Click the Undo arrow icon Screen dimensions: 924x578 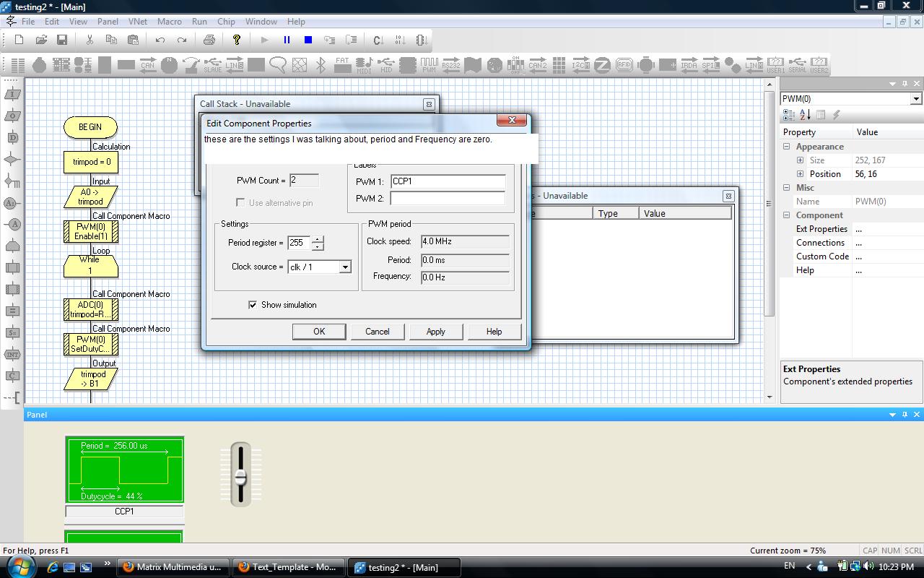click(160, 40)
